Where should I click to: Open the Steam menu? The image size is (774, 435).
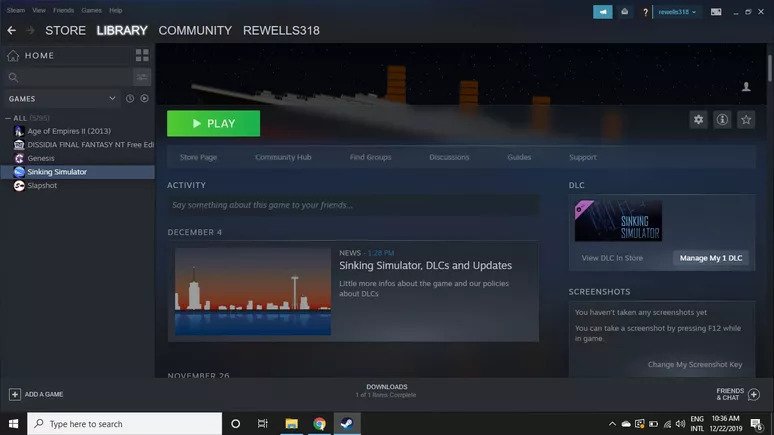click(x=16, y=10)
